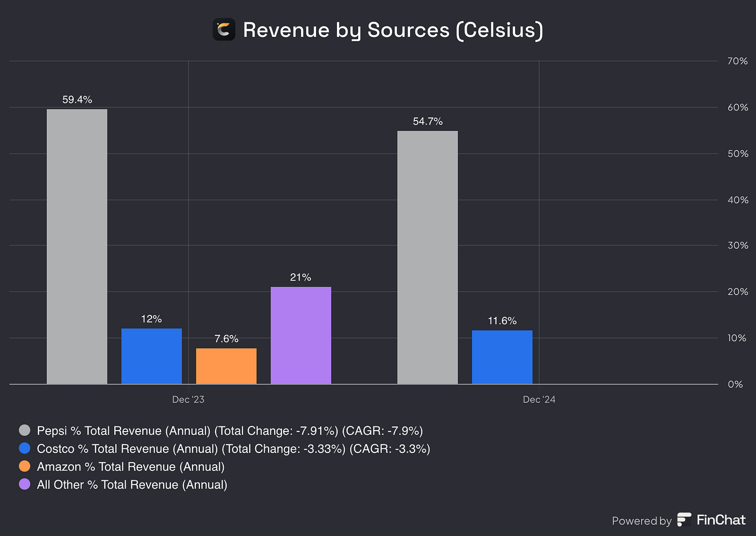Click the blue Costco legend color dot
The height and width of the screenshot is (536, 756).
click(24, 448)
